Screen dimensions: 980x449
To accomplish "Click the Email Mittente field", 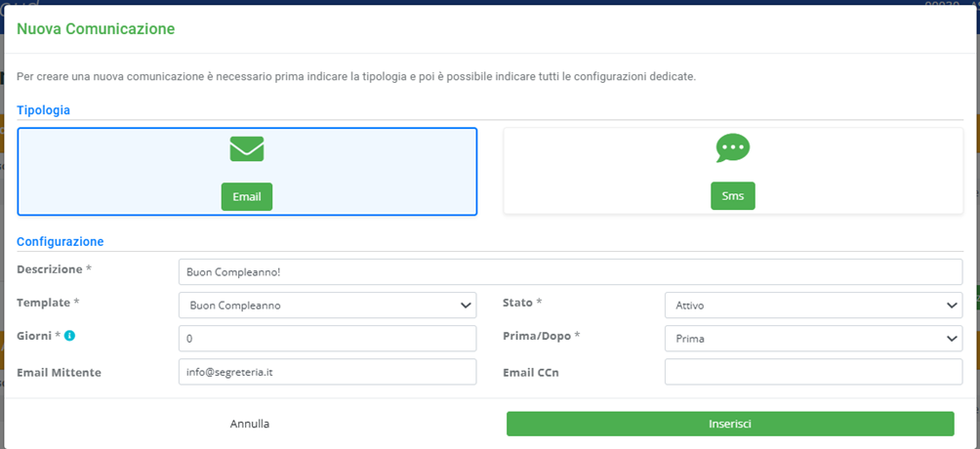I will [327, 372].
